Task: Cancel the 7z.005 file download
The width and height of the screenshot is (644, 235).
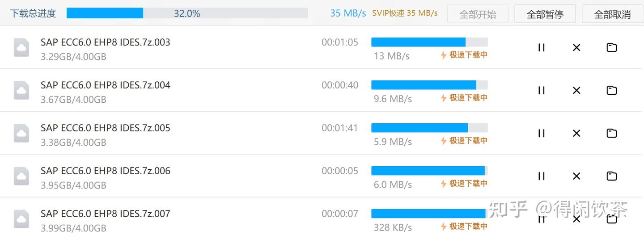Action: (576, 133)
